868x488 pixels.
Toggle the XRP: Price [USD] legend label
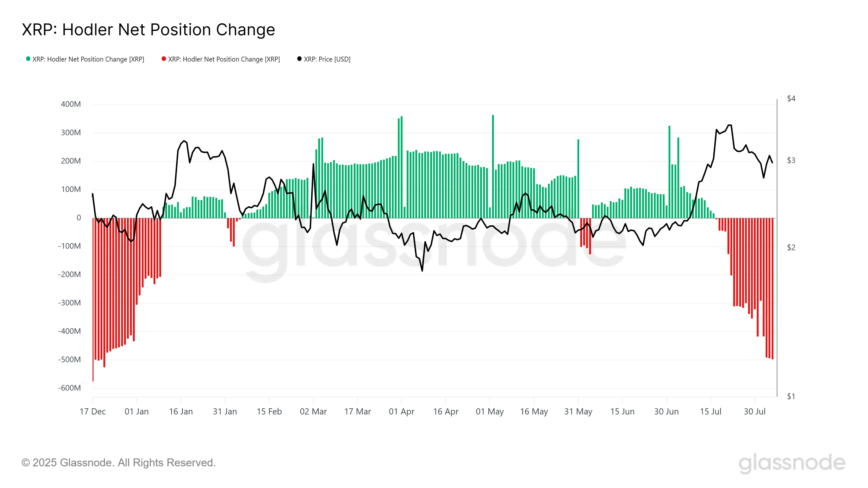click(x=327, y=59)
